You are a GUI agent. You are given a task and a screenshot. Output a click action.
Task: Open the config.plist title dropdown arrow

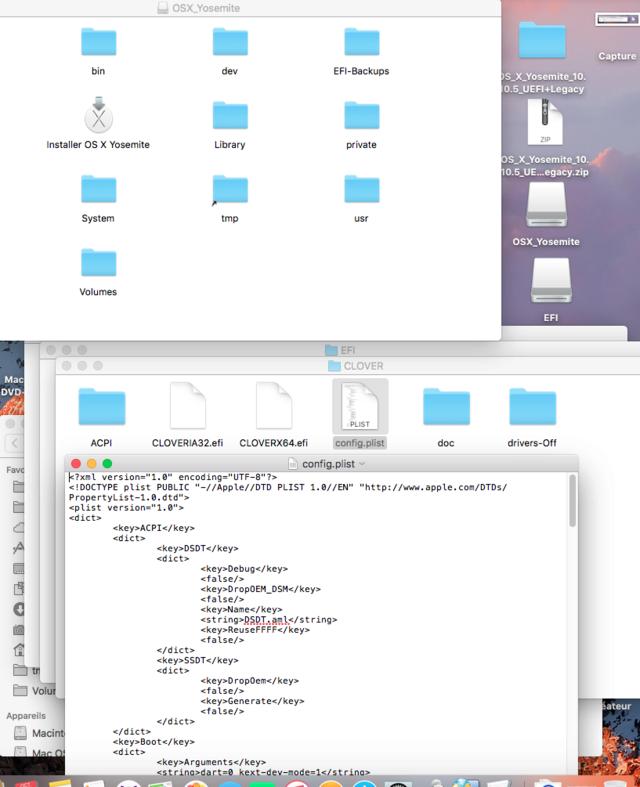pyautogui.click(x=362, y=464)
